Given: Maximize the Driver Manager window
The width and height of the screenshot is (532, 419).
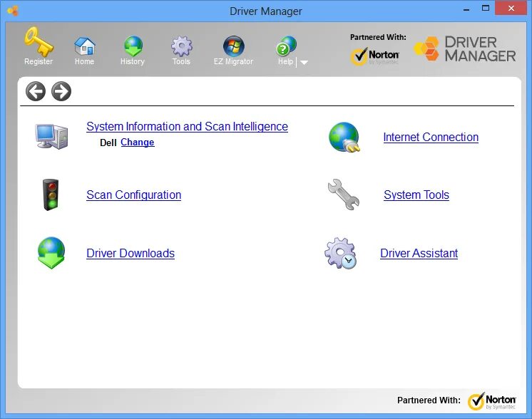Looking at the screenshot, I should point(486,8).
